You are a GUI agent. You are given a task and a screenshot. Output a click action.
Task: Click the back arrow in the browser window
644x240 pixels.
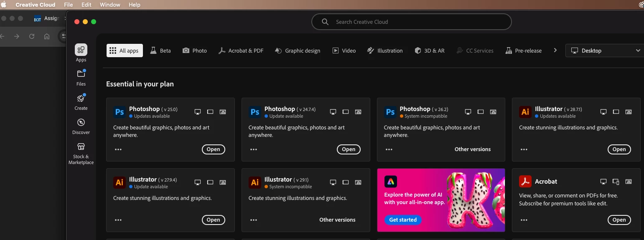[2, 36]
